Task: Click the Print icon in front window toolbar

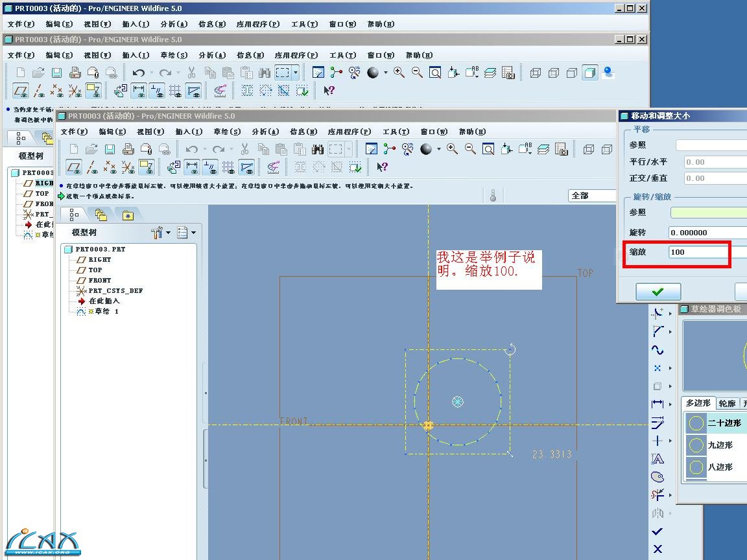Action: [x=128, y=149]
